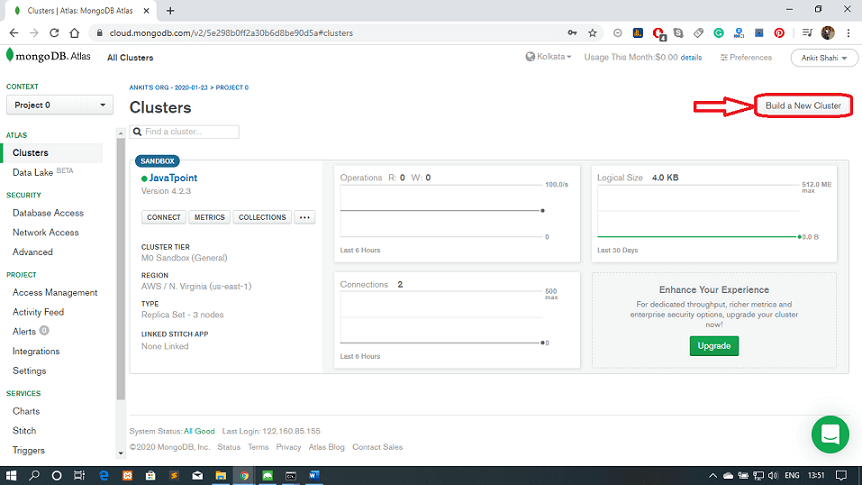
Task: Click the COLLECTIONS button
Action: tap(262, 217)
